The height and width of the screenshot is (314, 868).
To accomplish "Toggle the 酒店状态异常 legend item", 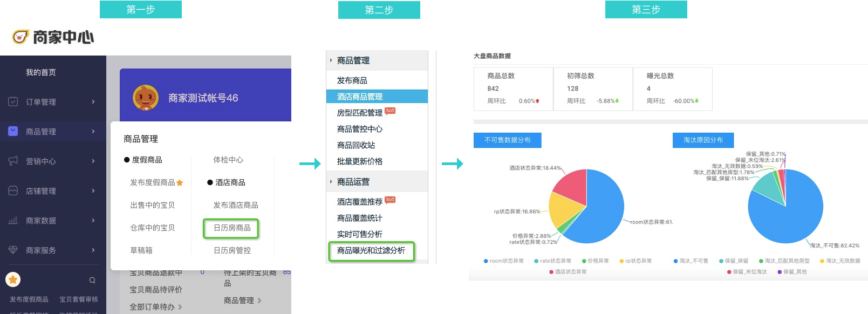I will pyautogui.click(x=568, y=271).
